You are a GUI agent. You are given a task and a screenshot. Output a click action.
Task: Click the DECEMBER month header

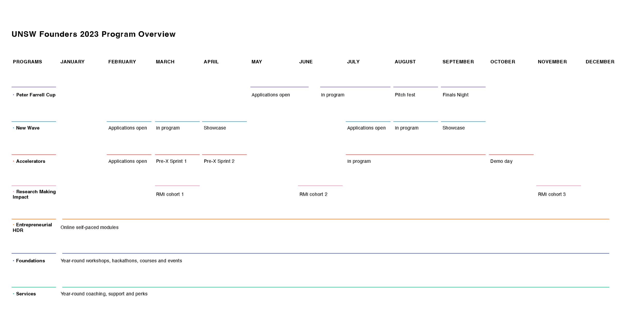600,62
